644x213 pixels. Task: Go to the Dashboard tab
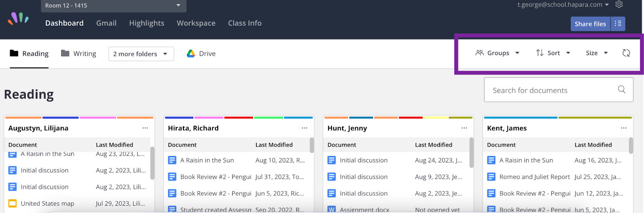click(x=64, y=23)
